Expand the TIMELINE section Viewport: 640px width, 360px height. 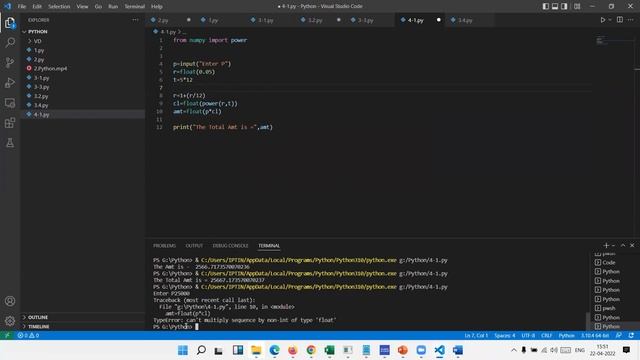click(83, 327)
